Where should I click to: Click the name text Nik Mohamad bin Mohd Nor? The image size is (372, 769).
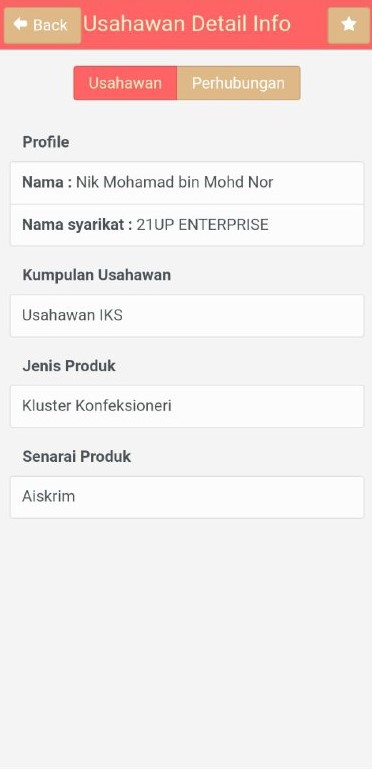[174, 183]
